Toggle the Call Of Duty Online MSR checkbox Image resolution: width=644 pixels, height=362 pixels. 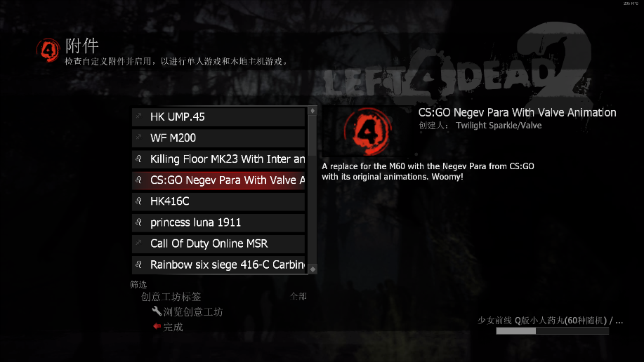point(139,243)
